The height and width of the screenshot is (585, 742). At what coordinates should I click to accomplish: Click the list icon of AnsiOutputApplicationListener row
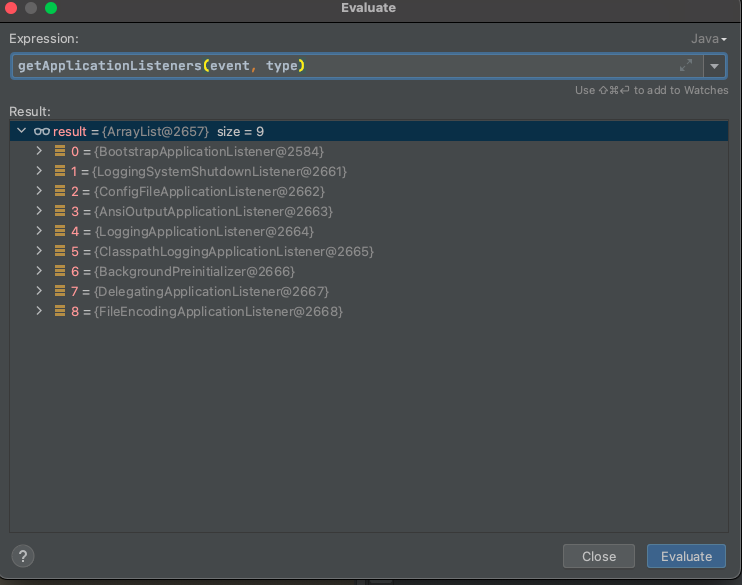(x=60, y=211)
